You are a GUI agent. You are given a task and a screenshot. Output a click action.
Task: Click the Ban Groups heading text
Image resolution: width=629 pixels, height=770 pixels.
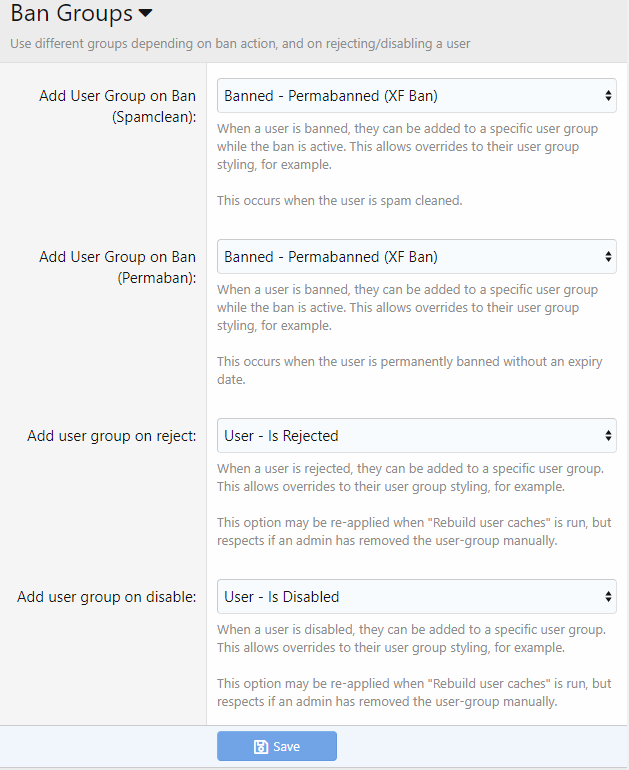[71, 14]
